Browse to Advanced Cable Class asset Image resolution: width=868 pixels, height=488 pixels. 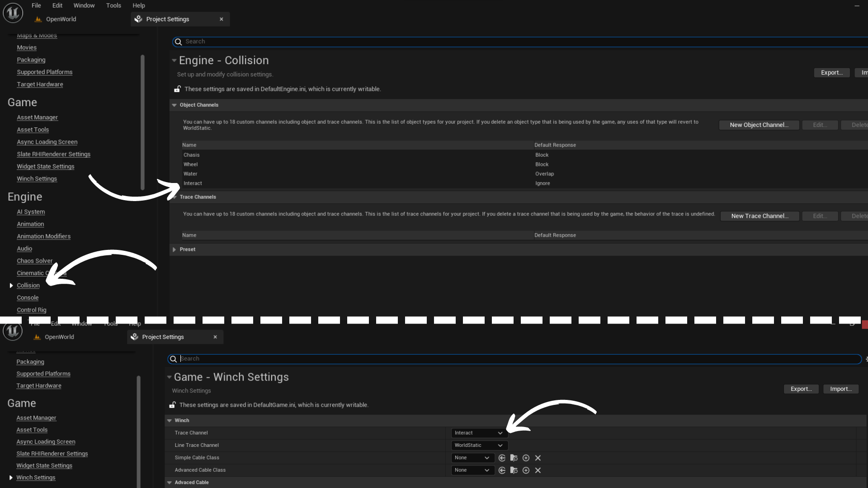point(514,470)
